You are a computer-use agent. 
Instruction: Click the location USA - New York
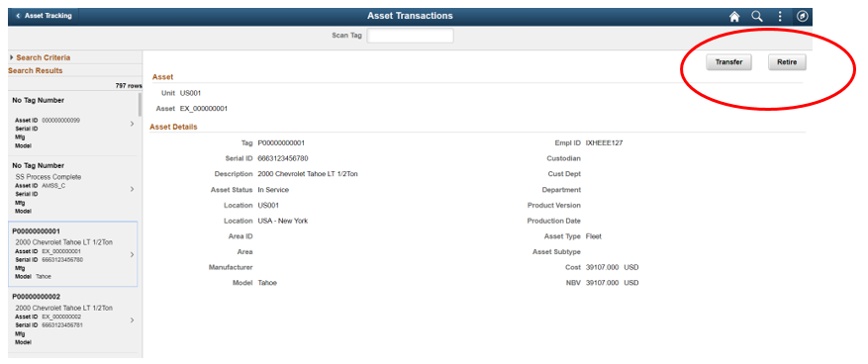coord(282,221)
